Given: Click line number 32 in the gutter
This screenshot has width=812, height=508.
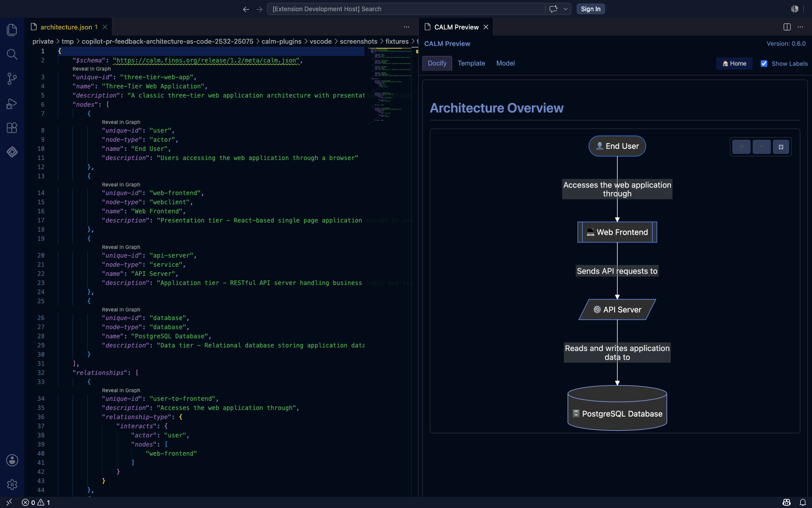Looking at the screenshot, I should [x=41, y=373].
